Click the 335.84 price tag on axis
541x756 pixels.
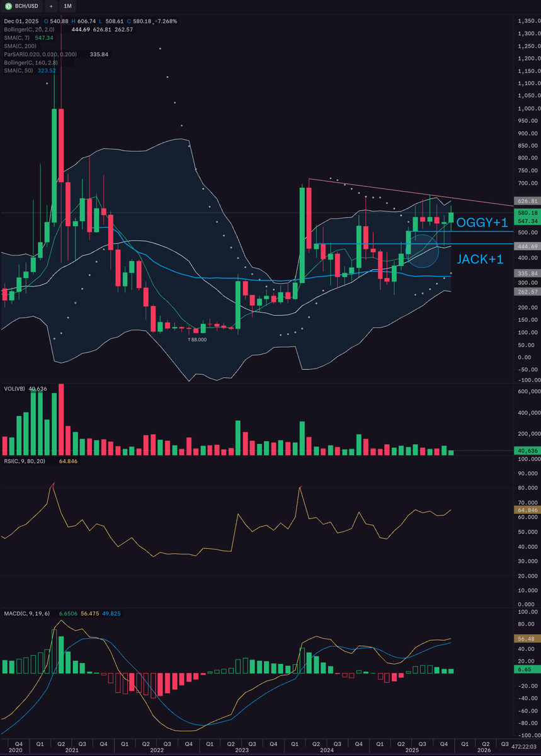(527, 273)
